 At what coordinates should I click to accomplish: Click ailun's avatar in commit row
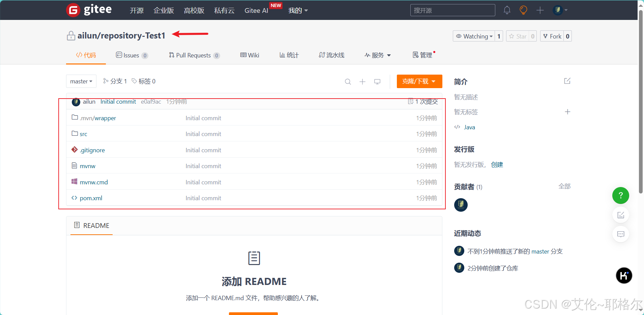[76, 102]
